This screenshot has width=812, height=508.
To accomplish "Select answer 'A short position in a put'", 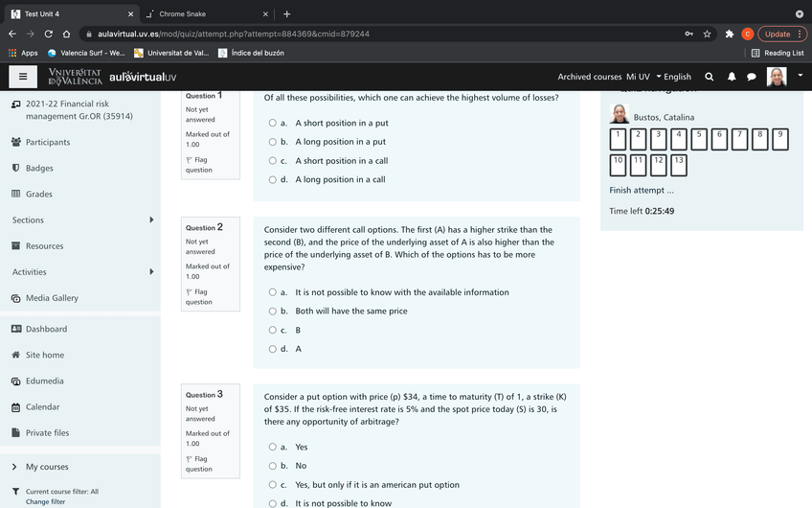I will (x=273, y=123).
